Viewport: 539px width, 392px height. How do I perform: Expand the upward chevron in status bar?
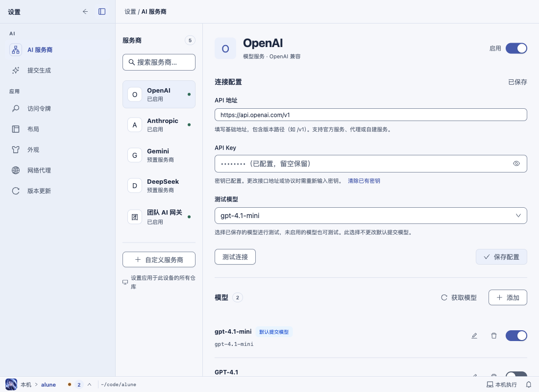tap(89, 385)
